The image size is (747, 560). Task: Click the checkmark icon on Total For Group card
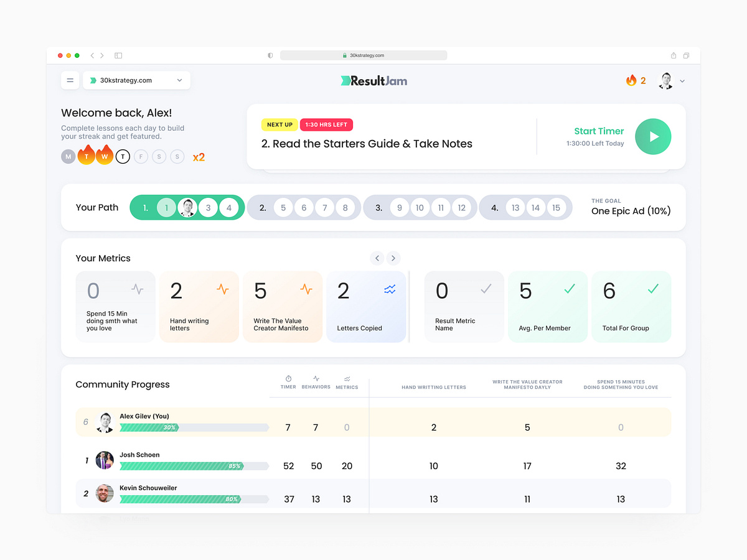point(653,288)
